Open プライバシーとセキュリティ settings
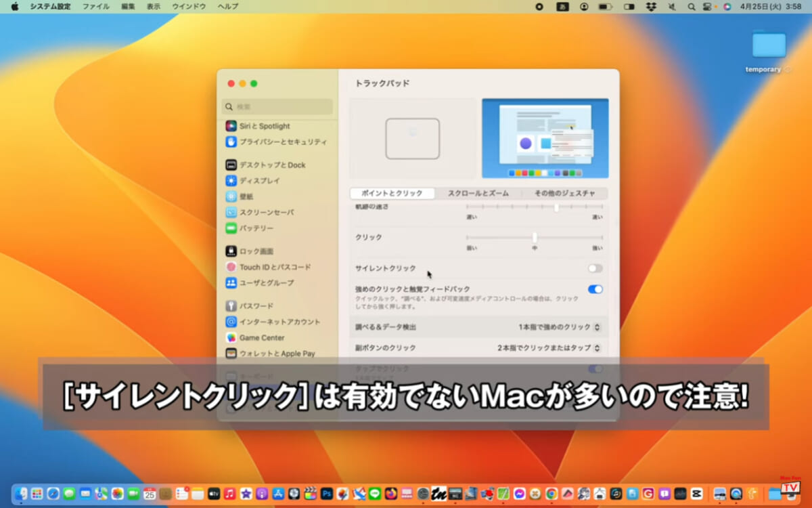Image resolution: width=812 pixels, height=508 pixels. pyautogui.click(x=276, y=142)
